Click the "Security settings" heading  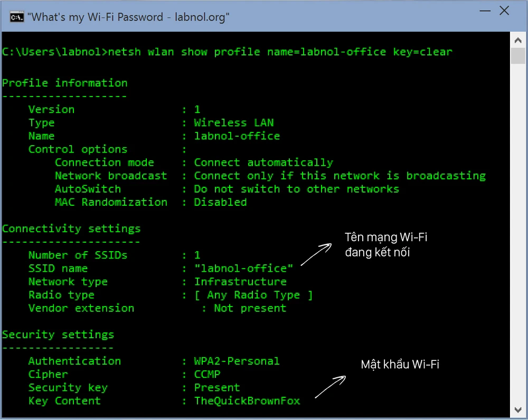pos(58,335)
